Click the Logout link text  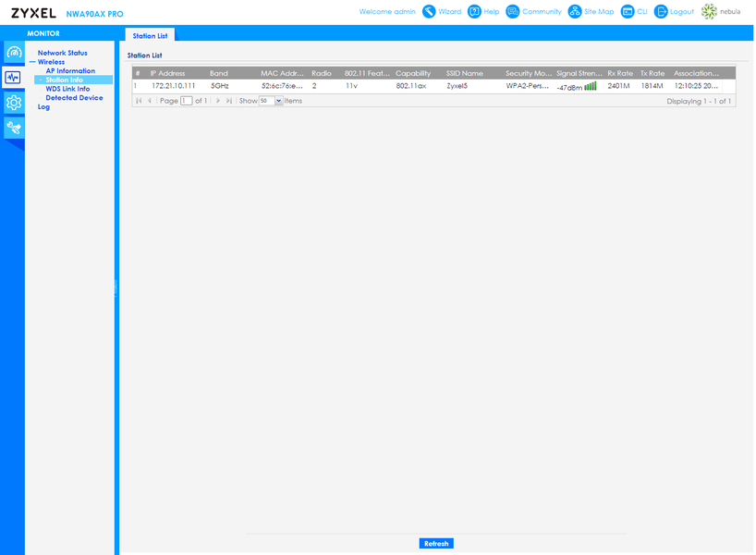click(x=682, y=12)
